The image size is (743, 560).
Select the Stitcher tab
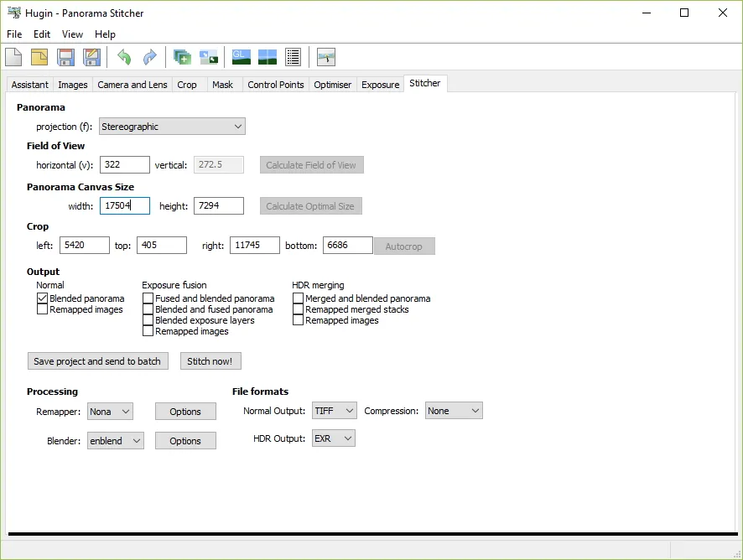[x=425, y=83]
